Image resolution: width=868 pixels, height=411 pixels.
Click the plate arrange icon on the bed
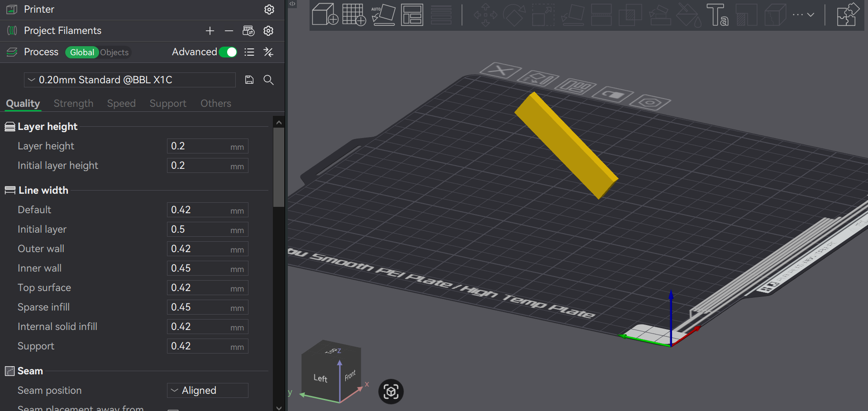[575, 86]
